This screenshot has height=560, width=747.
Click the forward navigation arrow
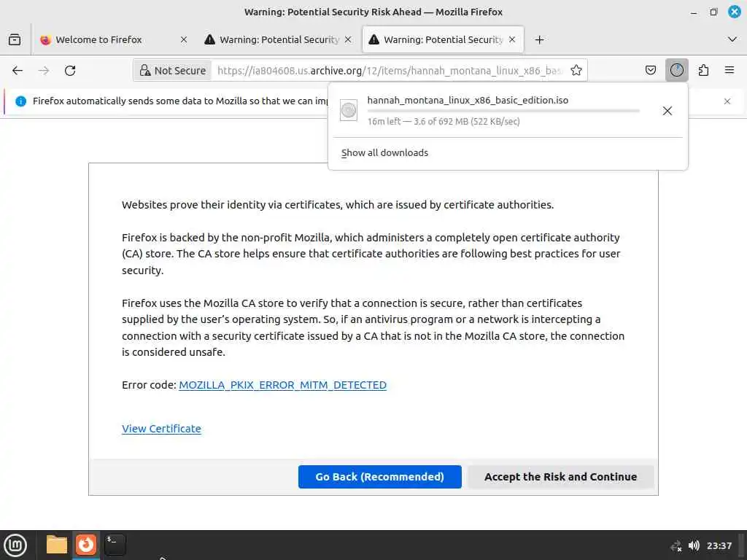click(x=44, y=71)
